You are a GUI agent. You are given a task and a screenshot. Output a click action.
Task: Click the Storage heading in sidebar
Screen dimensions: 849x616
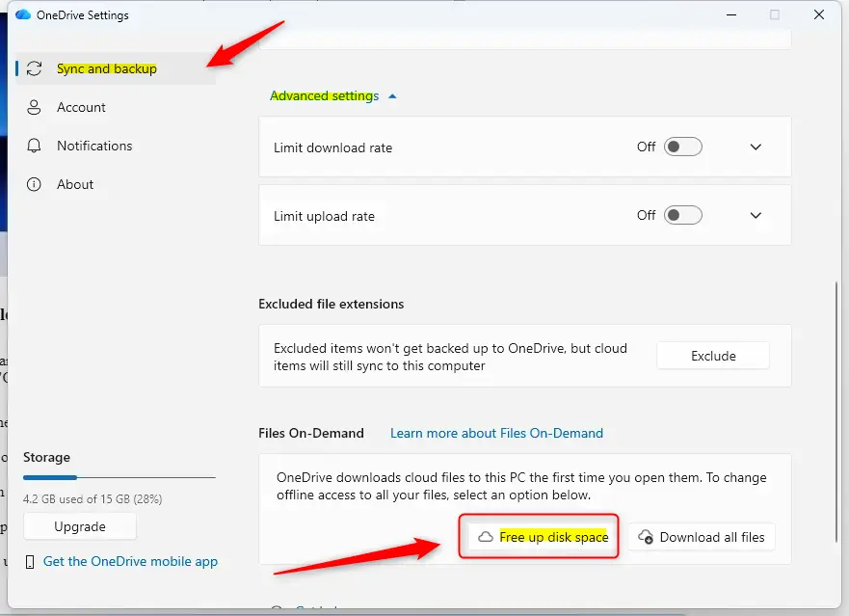click(46, 457)
